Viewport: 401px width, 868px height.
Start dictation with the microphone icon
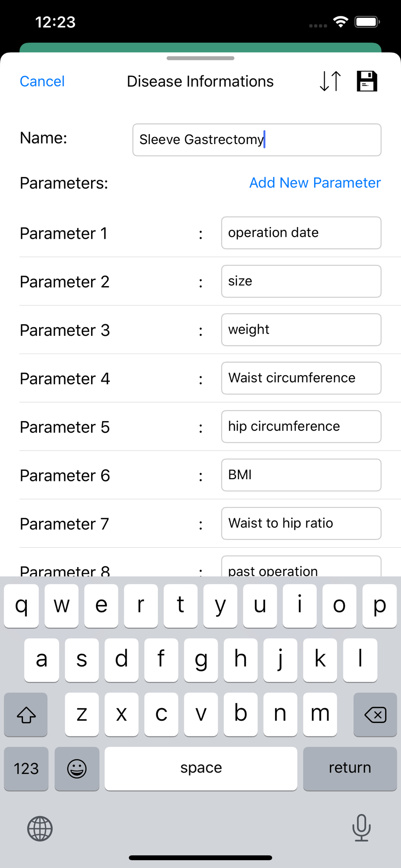tap(361, 828)
